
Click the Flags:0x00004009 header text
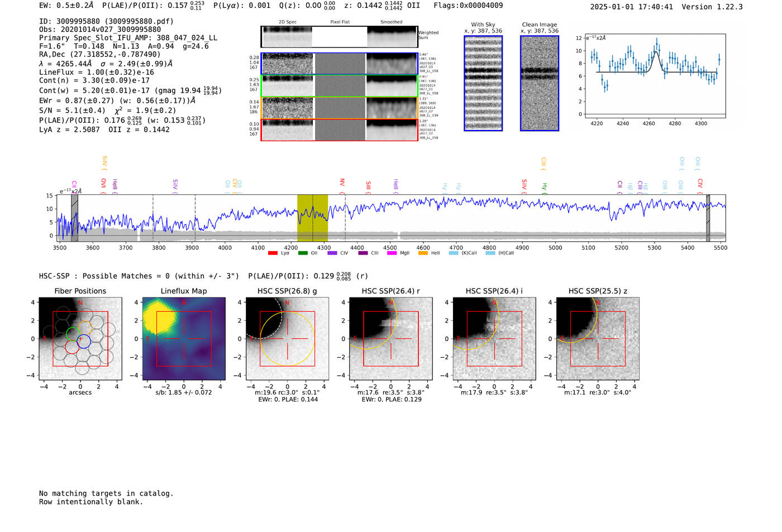point(468,6)
